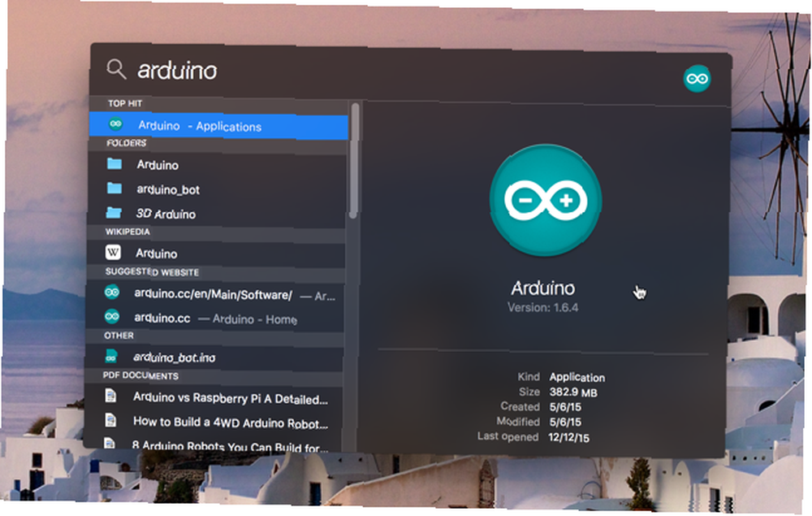Viewport: 812px width, 516px height.
Task: Click the arduino_bot.ino file icon
Action: (110, 356)
